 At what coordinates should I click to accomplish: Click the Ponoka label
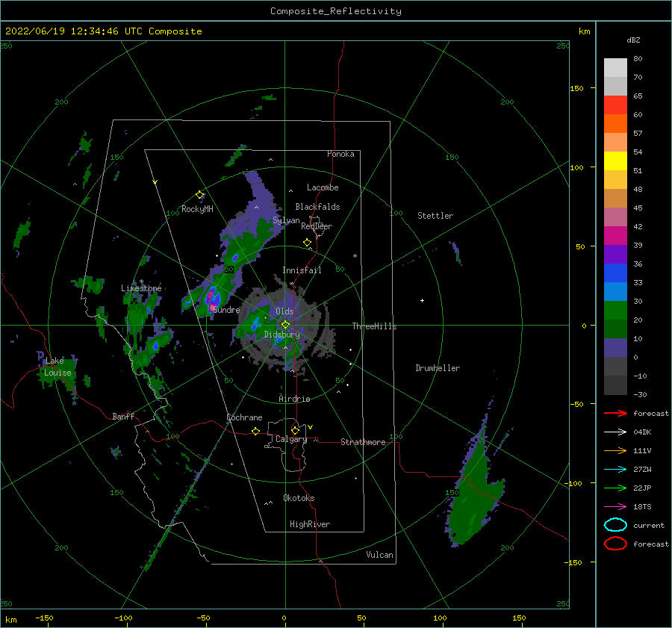pyautogui.click(x=340, y=154)
